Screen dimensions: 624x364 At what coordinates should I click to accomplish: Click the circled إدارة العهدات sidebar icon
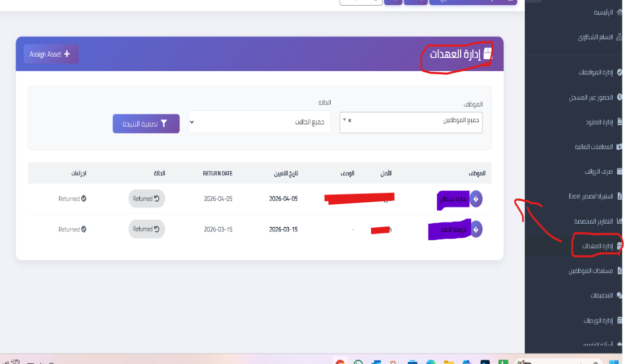coord(619,245)
